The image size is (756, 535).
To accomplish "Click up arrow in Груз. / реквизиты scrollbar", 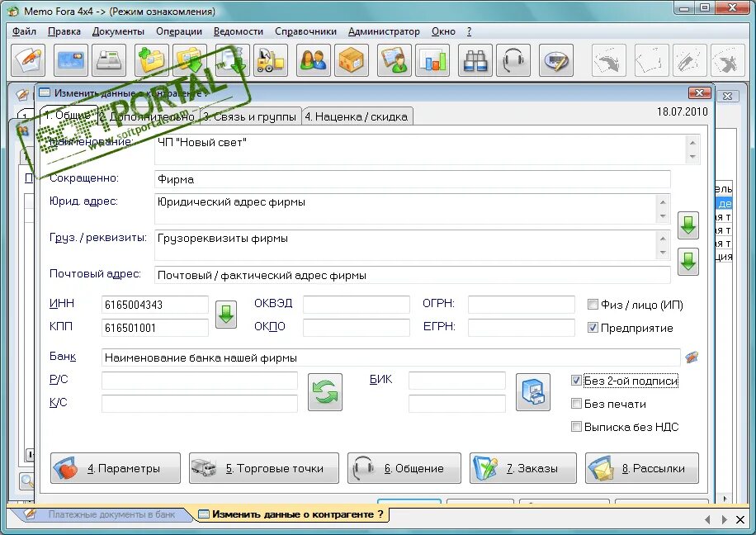I will pyautogui.click(x=663, y=239).
